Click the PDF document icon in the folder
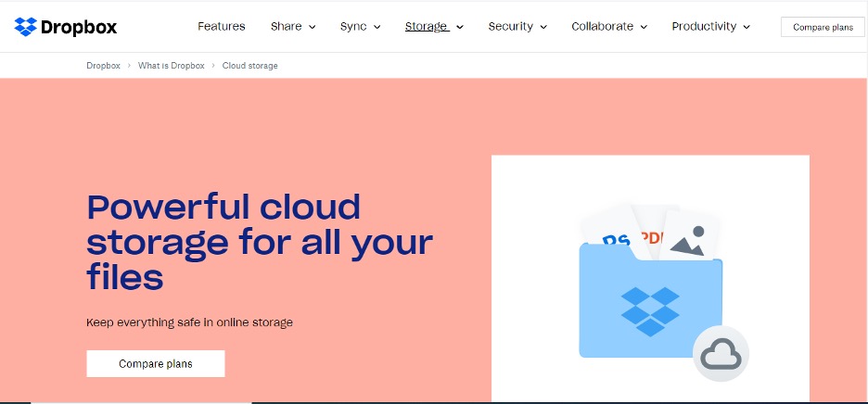868x404 pixels. tap(653, 233)
